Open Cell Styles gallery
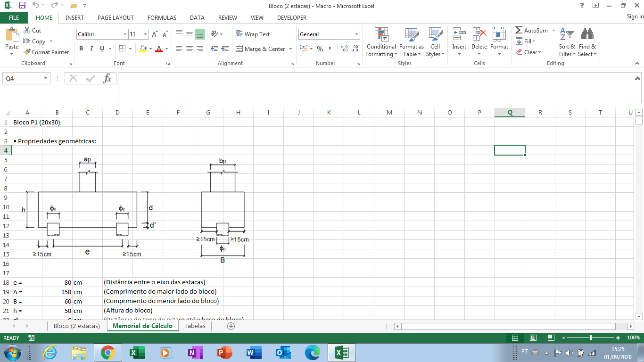Image resolution: width=644 pixels, height=362 pixels. click(x=435, y=42)
